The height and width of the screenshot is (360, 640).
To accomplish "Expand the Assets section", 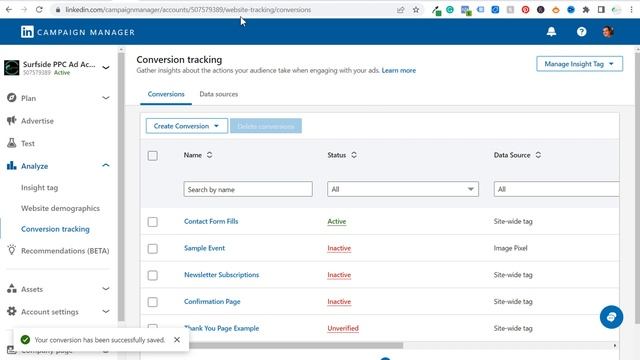I will 106,289.
